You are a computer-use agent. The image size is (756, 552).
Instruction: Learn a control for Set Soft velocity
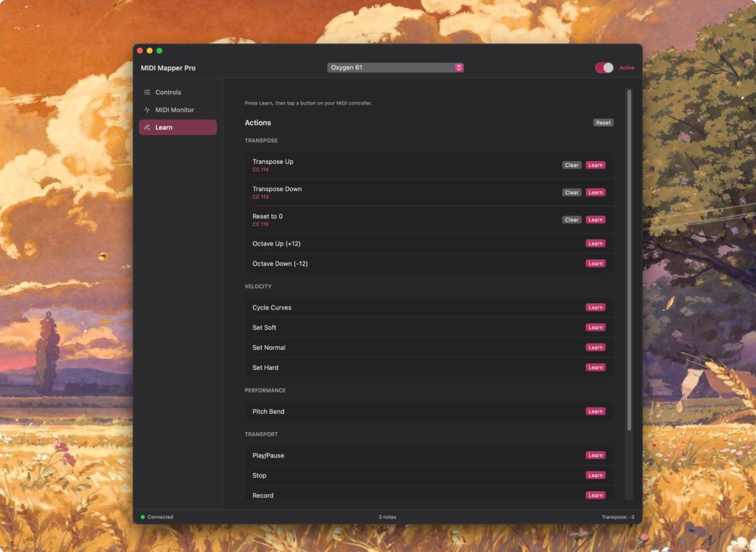pos(596,327)
